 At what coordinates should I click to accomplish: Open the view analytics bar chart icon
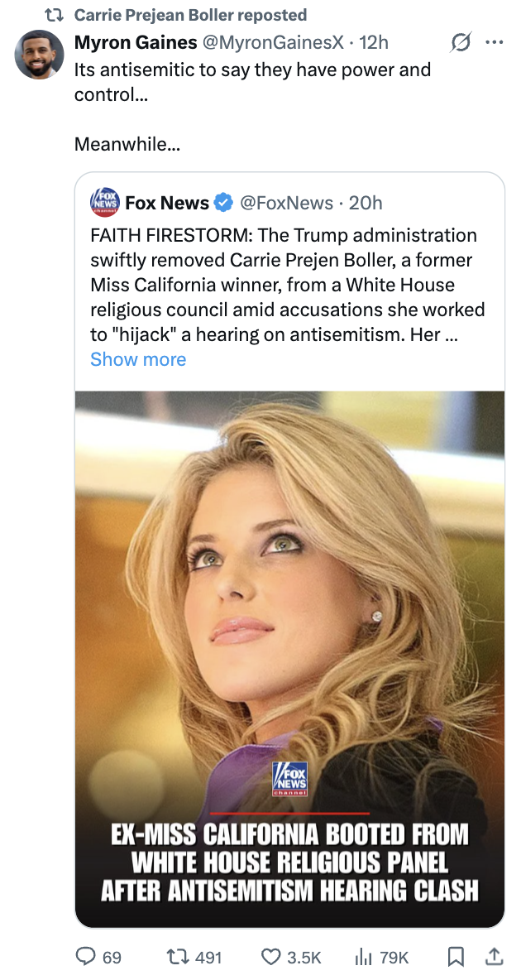point(364,956)
